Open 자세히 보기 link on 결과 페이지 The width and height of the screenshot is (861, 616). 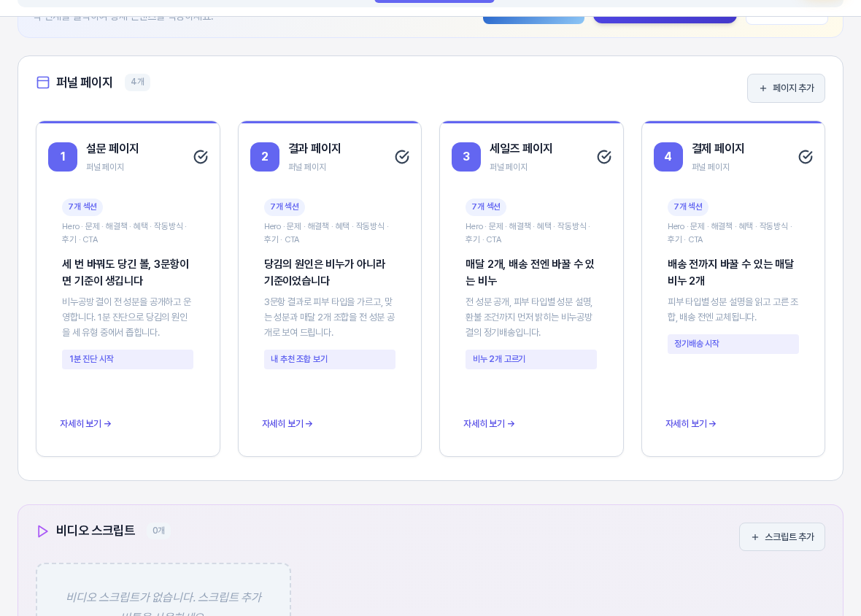pyautogui.click(x=287, y=423)
